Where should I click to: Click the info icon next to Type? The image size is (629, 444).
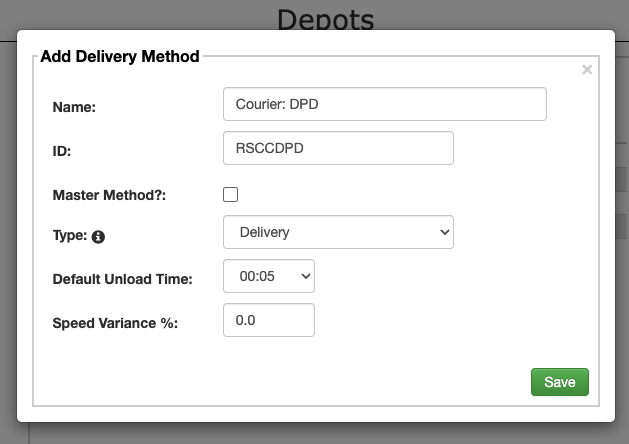coord(98,237)
